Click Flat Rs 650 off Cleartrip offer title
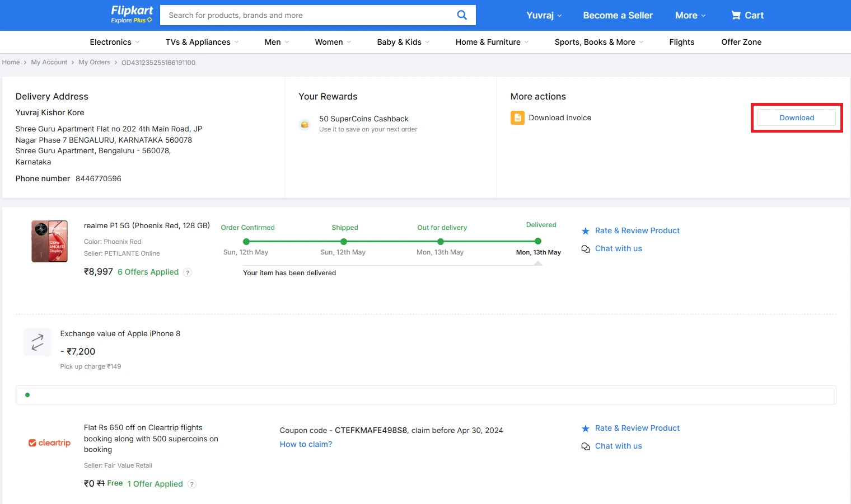The image size is (851, 504). pos(151,439)
